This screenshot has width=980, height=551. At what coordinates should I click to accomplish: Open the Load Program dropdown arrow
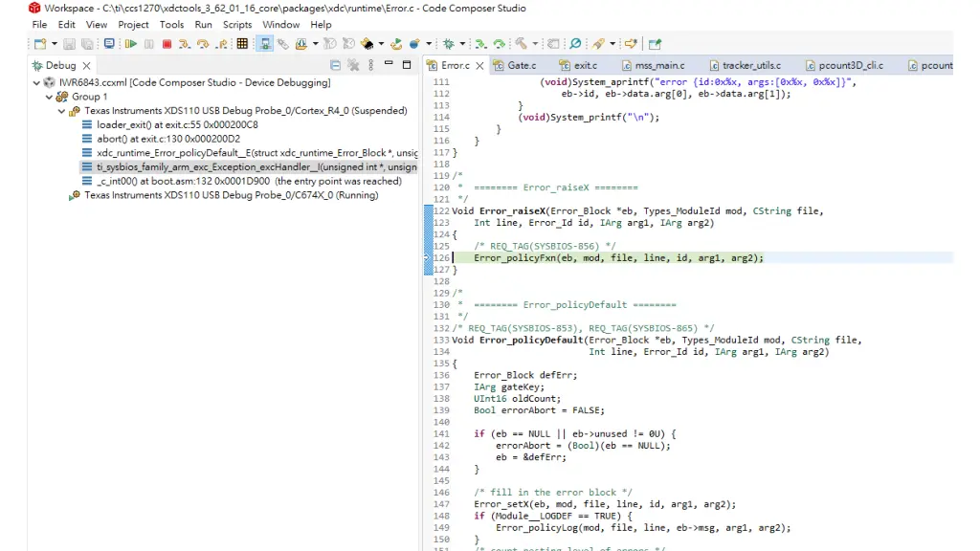point(315,44)
